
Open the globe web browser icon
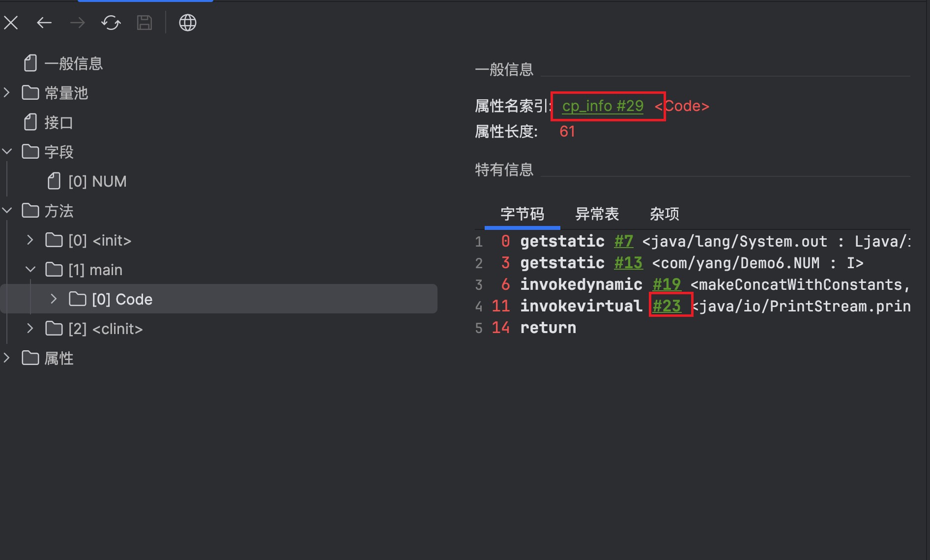[187, 23]
